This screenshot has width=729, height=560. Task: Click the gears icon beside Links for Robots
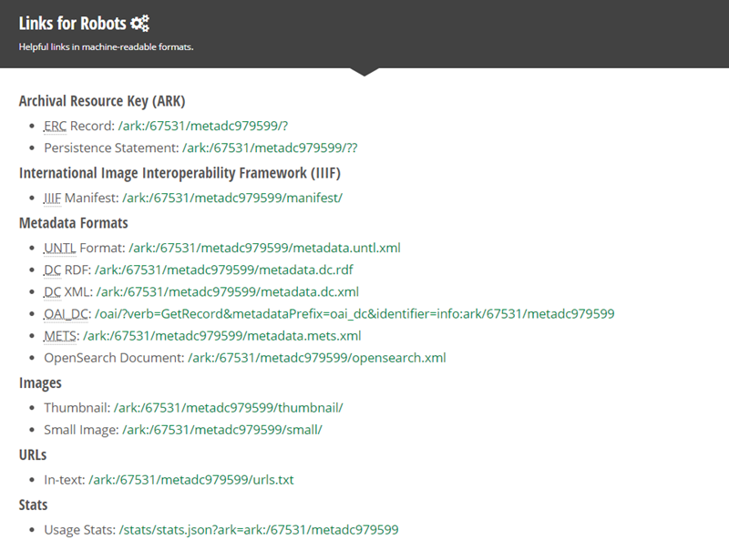(x=140, y=24)
